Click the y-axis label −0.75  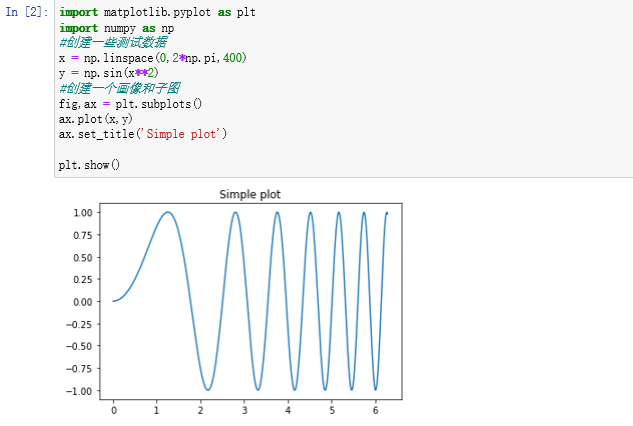pos(79,369)
